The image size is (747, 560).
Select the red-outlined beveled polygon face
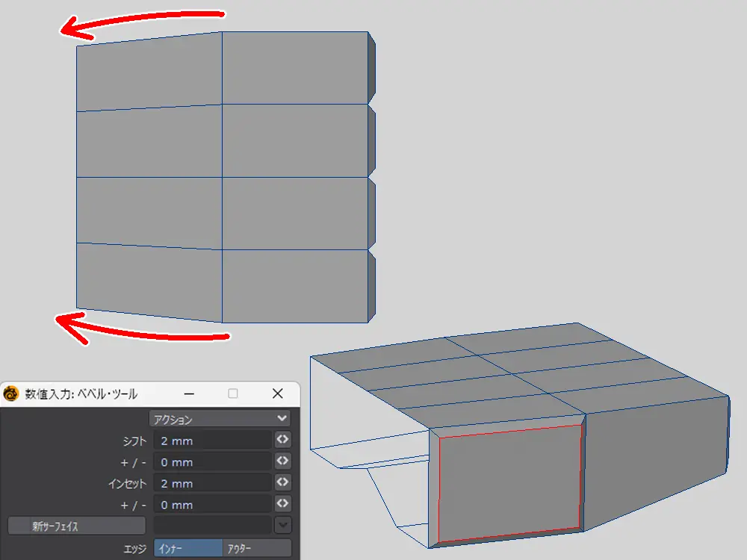point(510,482)
